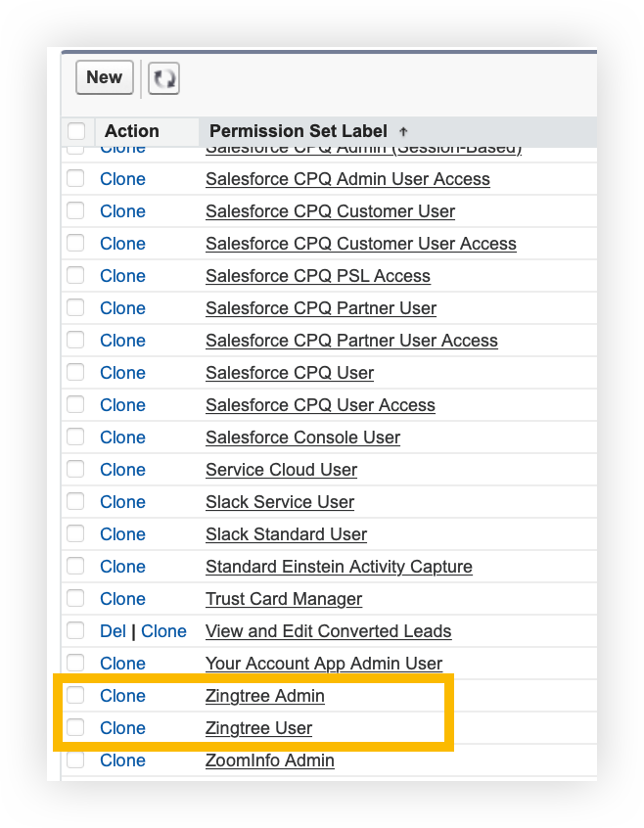Sort by the Permission Set Label column

point(297,130)
